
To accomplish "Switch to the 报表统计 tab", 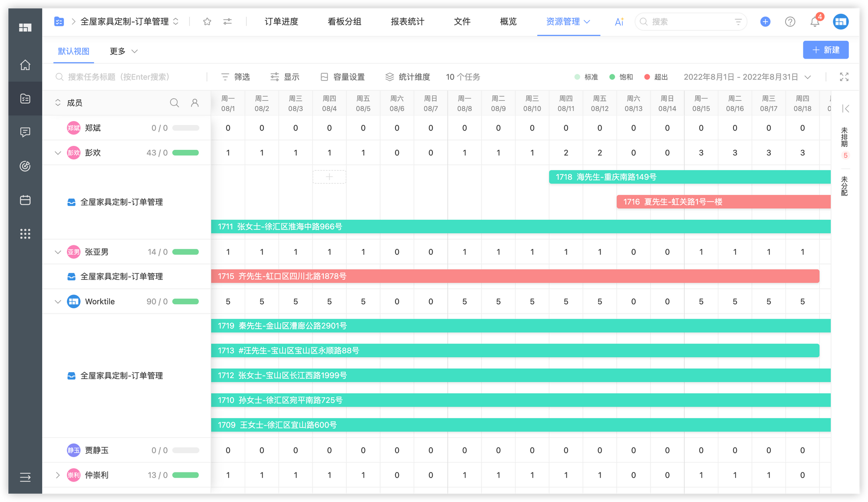I will pyautogui.click(x=407, y=22).
